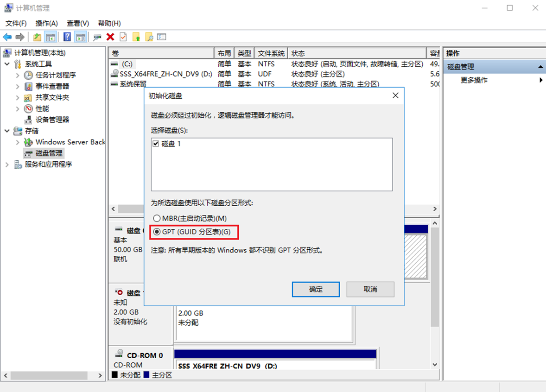Viewport: 546px width, 392px height.
Task: Select GPT (GUID 分区表) radio option
Action: click(157, 232)
